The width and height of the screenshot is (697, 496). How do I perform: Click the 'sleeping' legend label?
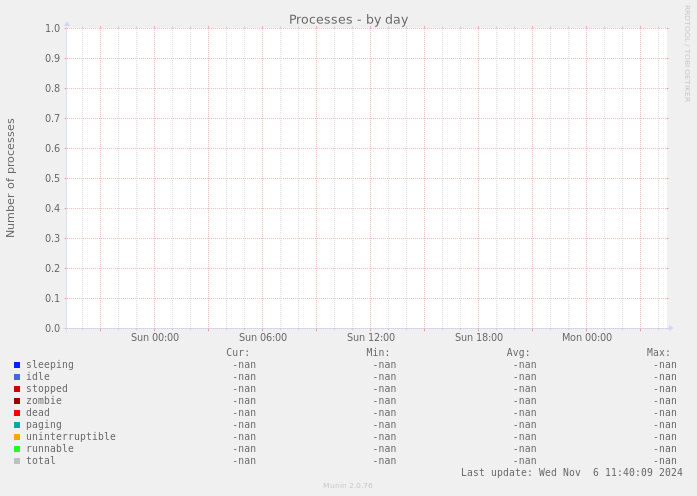pyautogui.click(x=50, y=365)
